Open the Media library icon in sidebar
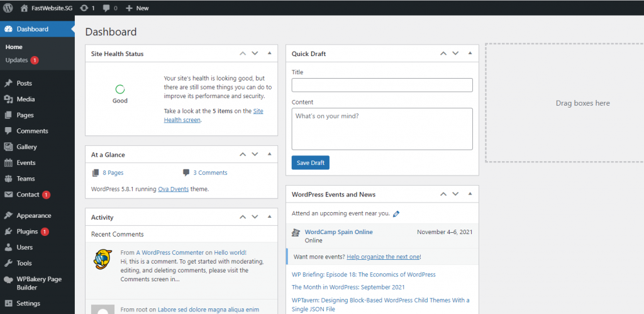 pyautogui.click(x=8, y=99)
